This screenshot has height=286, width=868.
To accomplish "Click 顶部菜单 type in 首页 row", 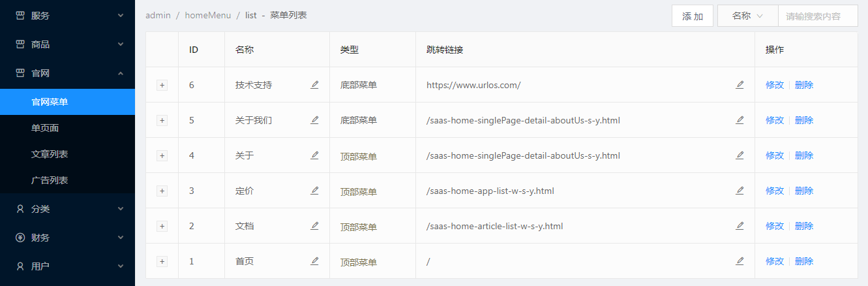I will tap(359, 262).
